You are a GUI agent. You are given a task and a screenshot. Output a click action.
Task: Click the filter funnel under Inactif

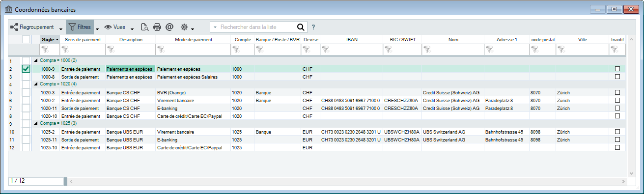click(615, 49)
